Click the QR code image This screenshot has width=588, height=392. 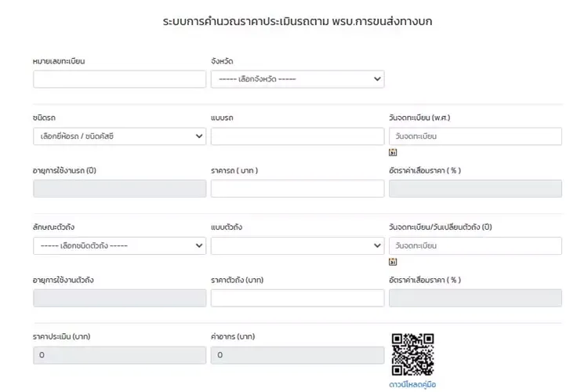pos(412,354)
